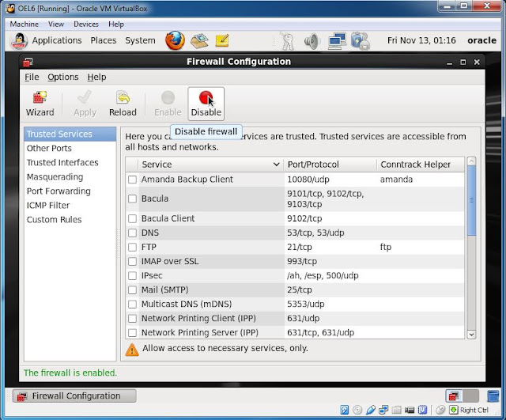This screenshot has height=420, width=506.
Task: Open the GNOME System menu
Action: pos(140,40)
